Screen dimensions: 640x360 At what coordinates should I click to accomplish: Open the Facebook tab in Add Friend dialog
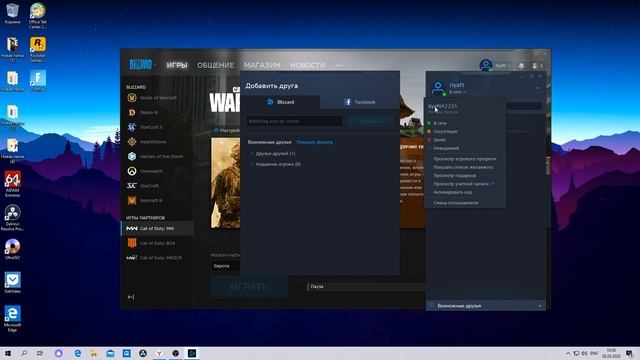(360, 102)
